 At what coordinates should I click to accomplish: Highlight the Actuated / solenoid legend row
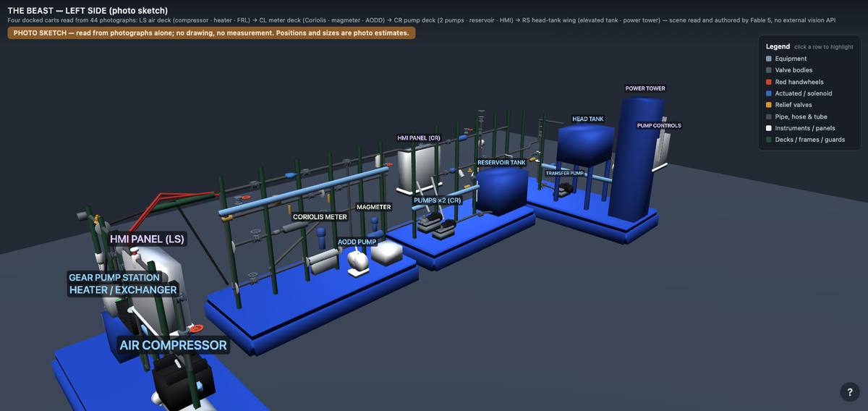pyautogui.click(x=808, y=93)
